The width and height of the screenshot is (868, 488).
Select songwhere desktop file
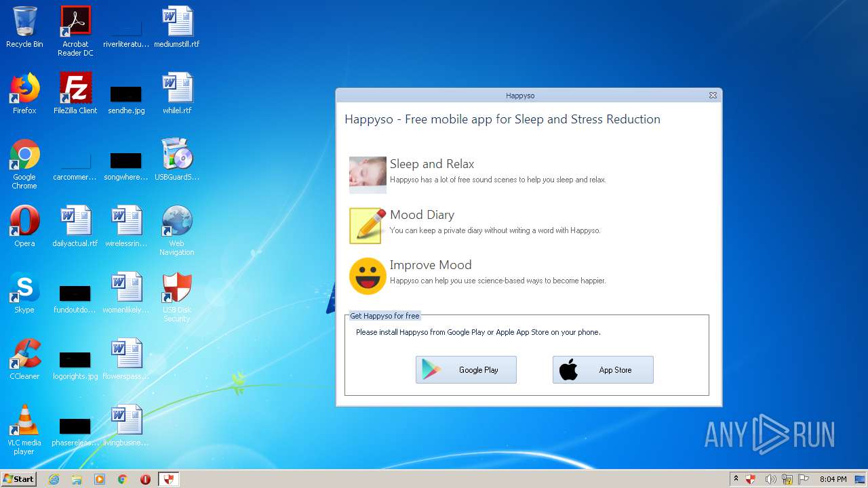126,165
